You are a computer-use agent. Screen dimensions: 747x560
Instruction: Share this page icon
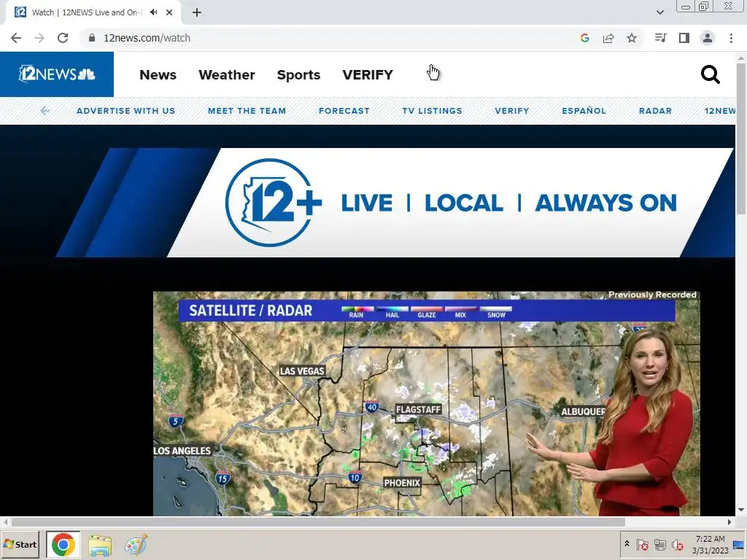click(608, 38)
